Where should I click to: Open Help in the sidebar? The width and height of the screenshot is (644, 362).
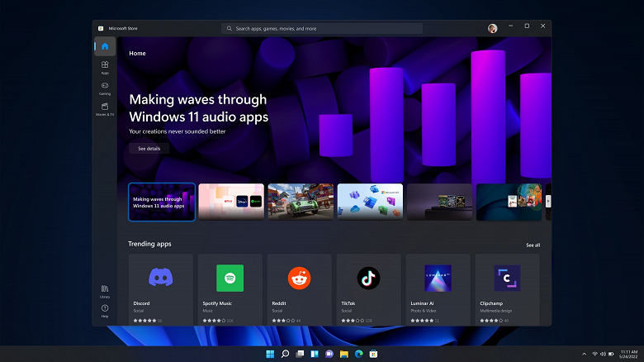click(105, 311)
